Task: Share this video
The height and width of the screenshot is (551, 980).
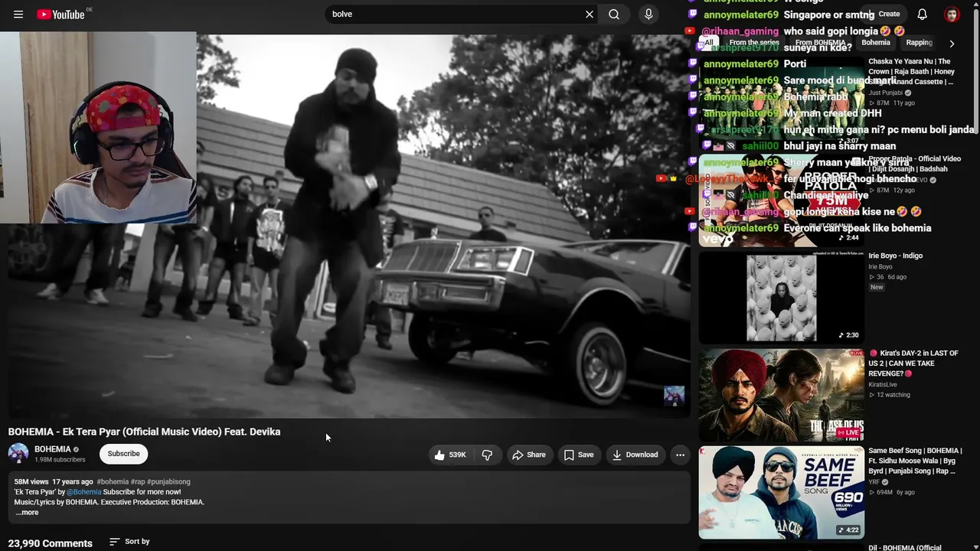Action: click(x=529, y=455)
